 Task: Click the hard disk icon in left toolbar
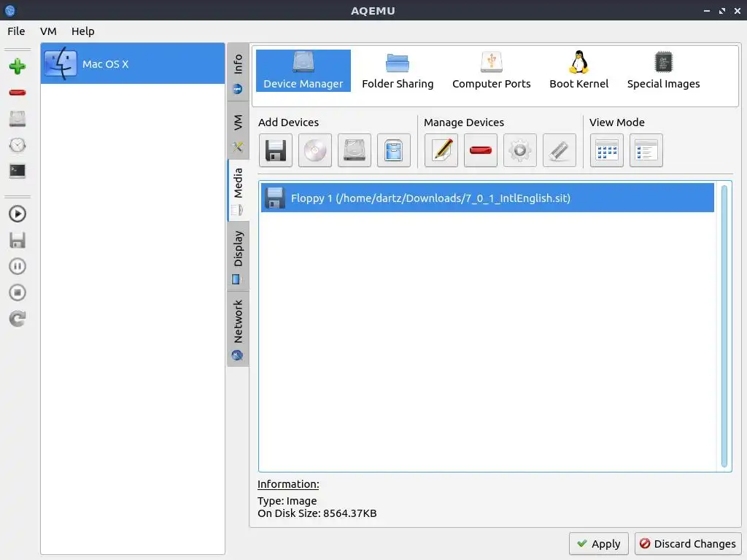[18, 119]
